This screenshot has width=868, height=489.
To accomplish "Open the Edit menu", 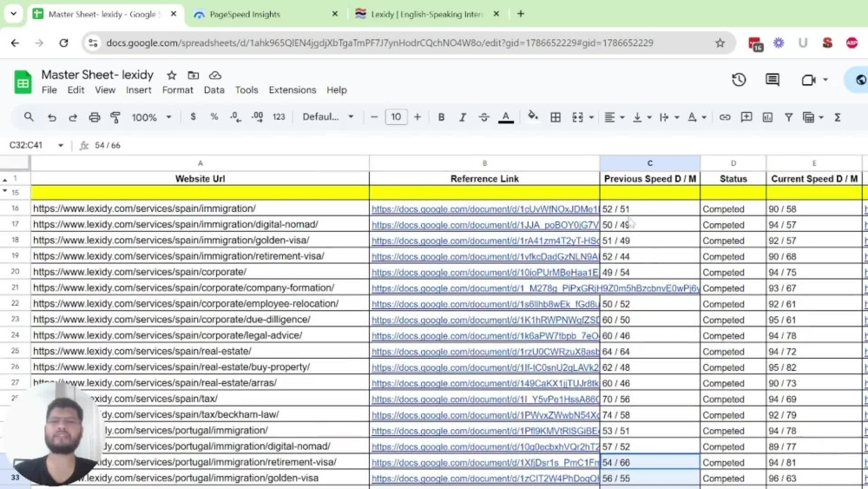I will pos(76,90).
